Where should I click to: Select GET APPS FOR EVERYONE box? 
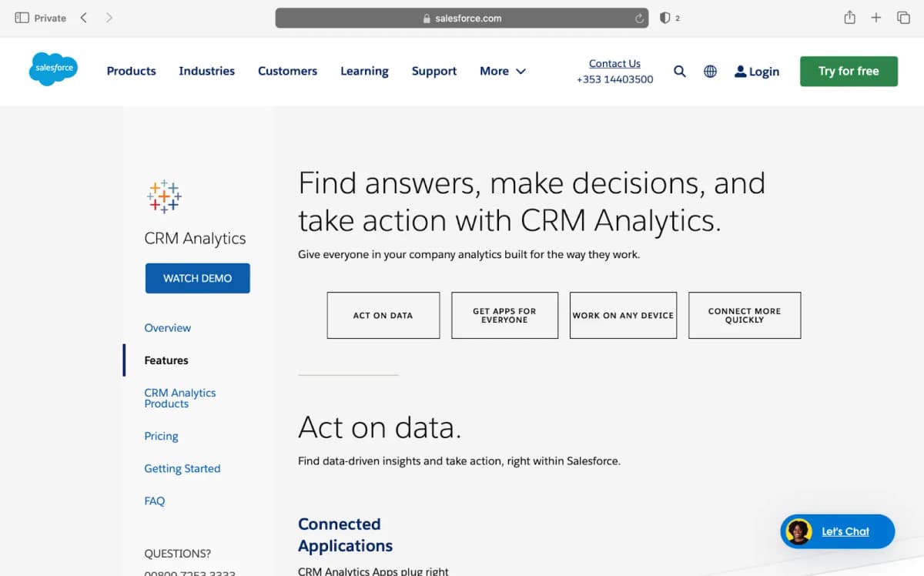(x=504, y=315)
